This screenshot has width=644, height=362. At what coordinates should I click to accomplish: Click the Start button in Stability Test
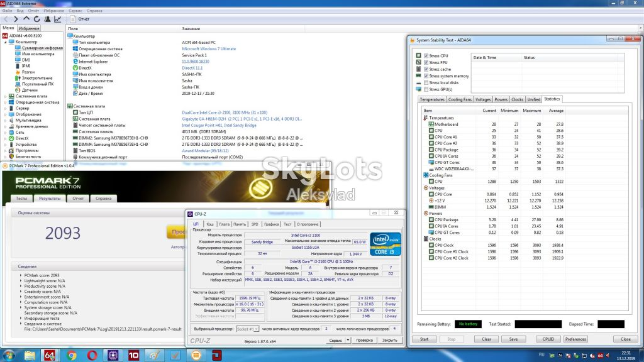tap(425, 339)
